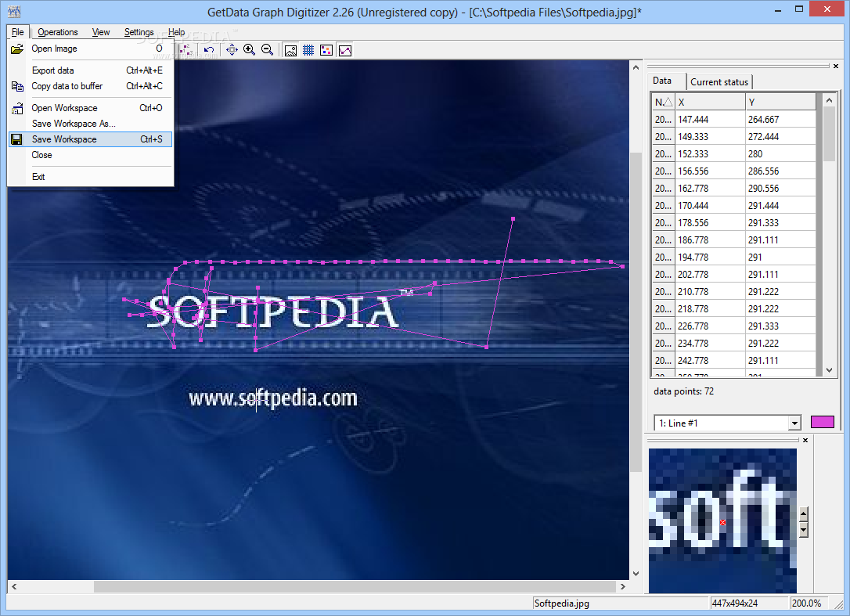Open the Help menu

(x=176, y=32)
